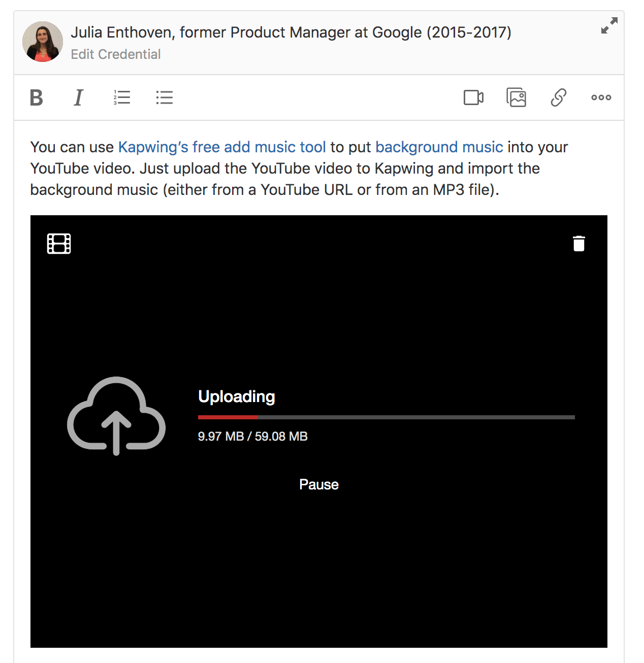Screen dimensions: 644x663
Task: Click the red upload progress bar
Action: 228,417
